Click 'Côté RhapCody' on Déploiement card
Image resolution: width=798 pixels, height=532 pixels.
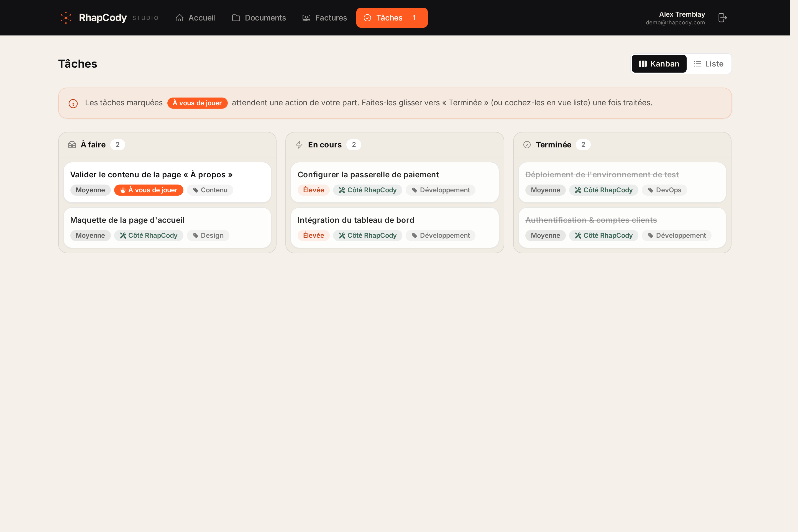(603, 190)
